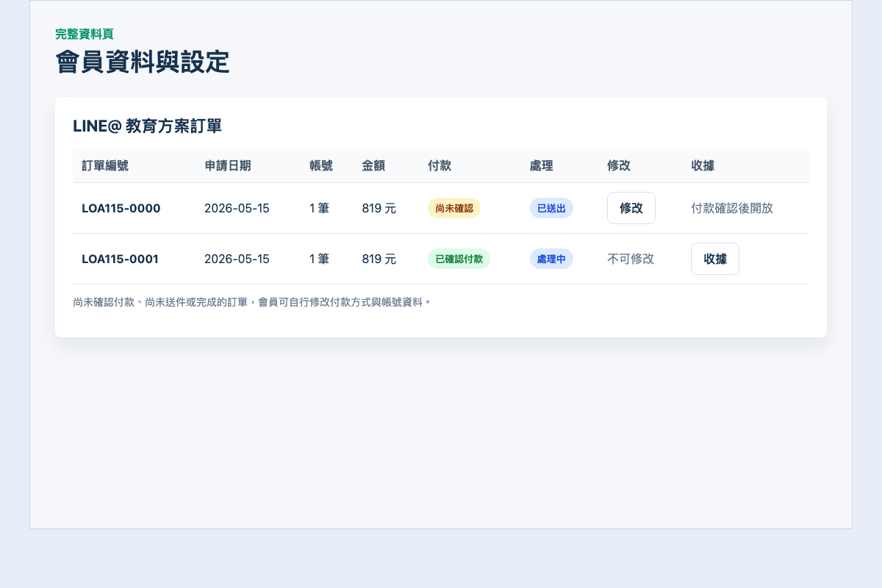The width and height of the screenshot is (882, 588).
Task: Click the 已送出 status badge
Action: (551, 208)
